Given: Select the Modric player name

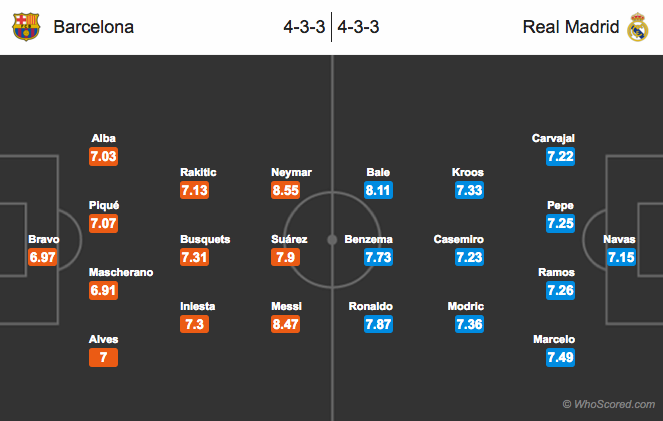Looking at the screenshot, I should point(467,306).
